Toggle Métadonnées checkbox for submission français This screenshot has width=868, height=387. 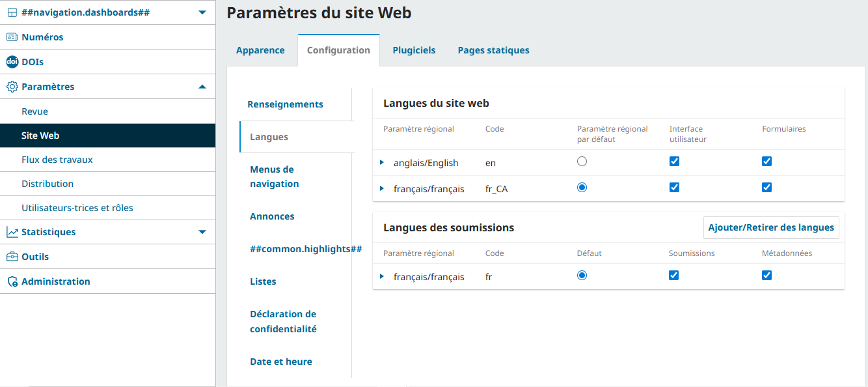(766, 276)
